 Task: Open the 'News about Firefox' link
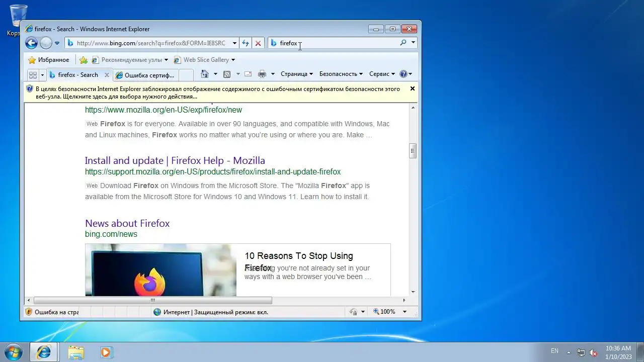coord(127,223)
